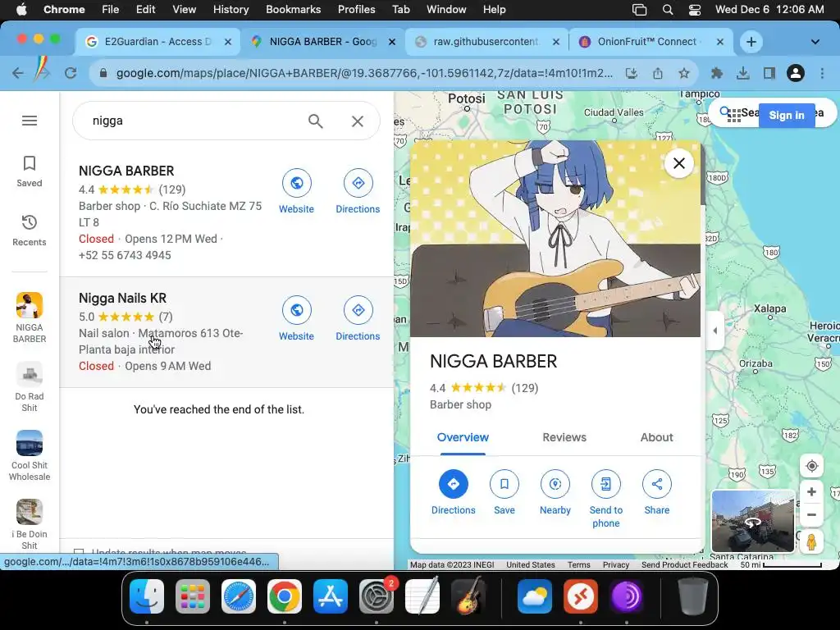Image resolution: width=840 pixels, height=630 pixels.
Task: Click the United States link at map bottom
Action: [x=531, y=564]
